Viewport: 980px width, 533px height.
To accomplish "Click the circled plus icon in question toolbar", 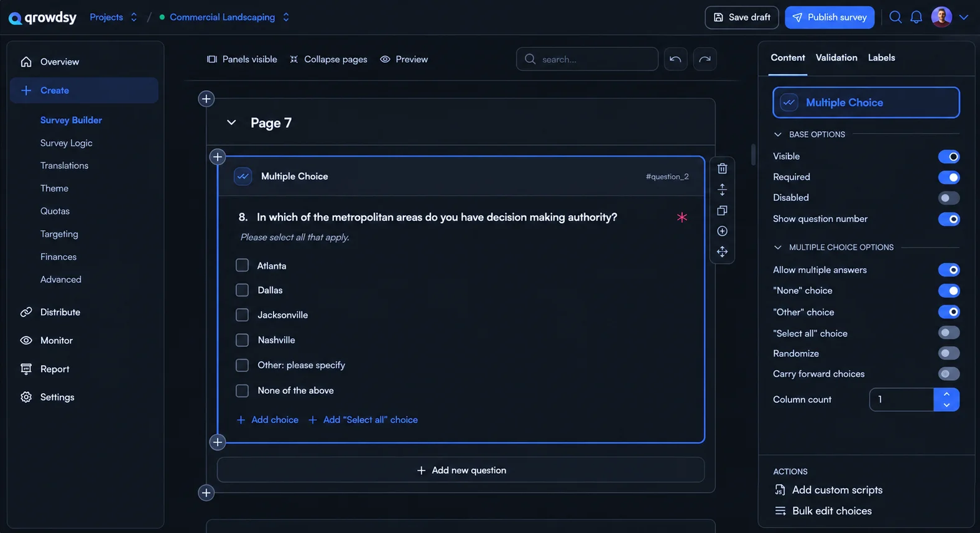I will click(x=722, y=231).
